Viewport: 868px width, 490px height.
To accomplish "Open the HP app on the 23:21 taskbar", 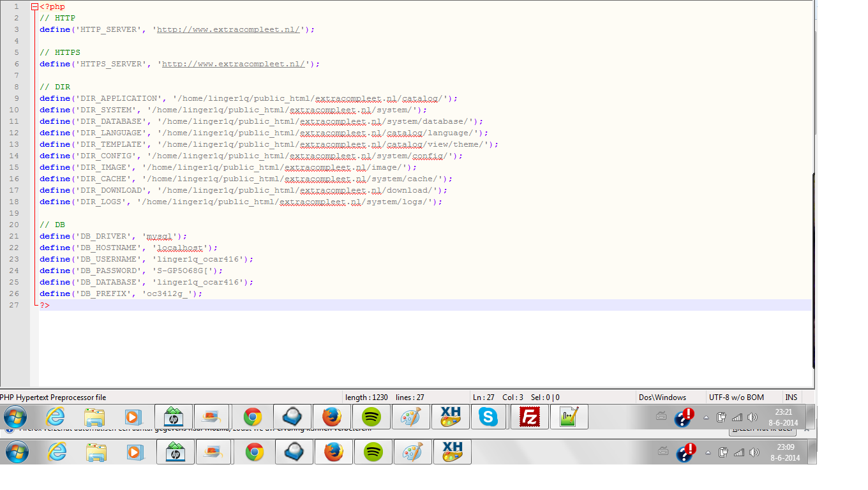I will 174,417.
